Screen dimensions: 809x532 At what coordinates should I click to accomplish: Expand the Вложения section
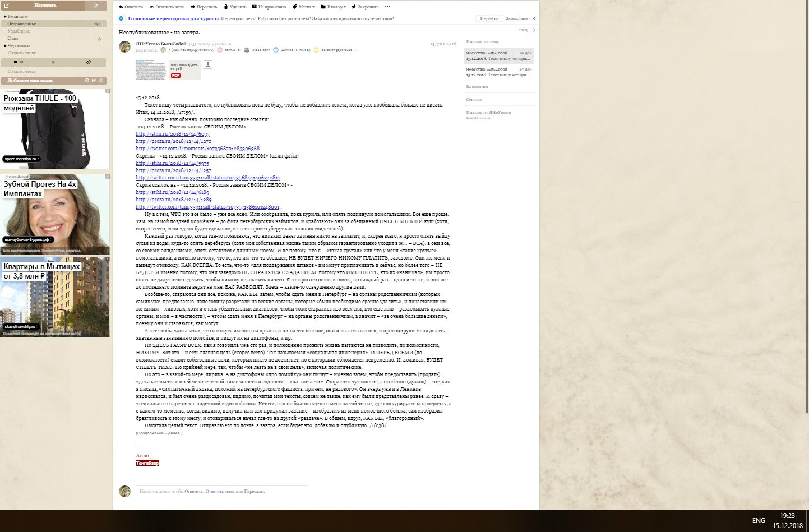tap(477, 87)
